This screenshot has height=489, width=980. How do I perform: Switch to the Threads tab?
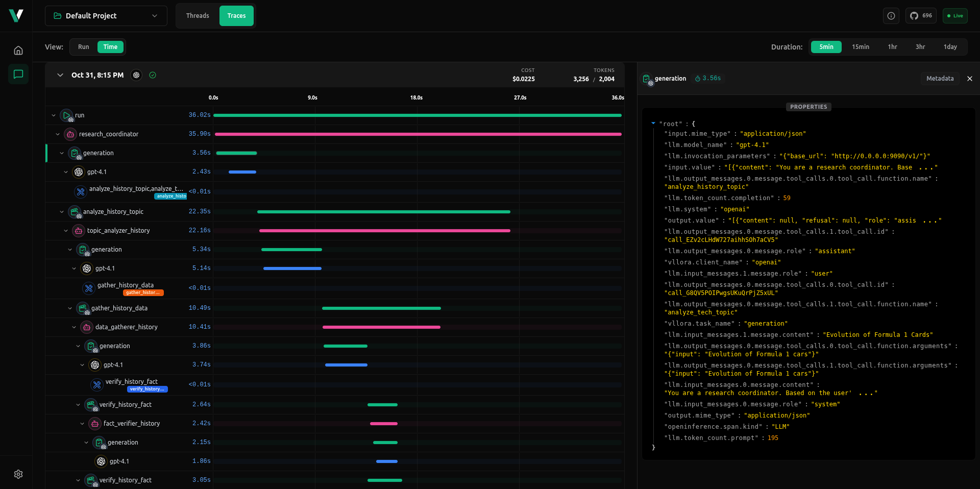click(x=198, y=16)
